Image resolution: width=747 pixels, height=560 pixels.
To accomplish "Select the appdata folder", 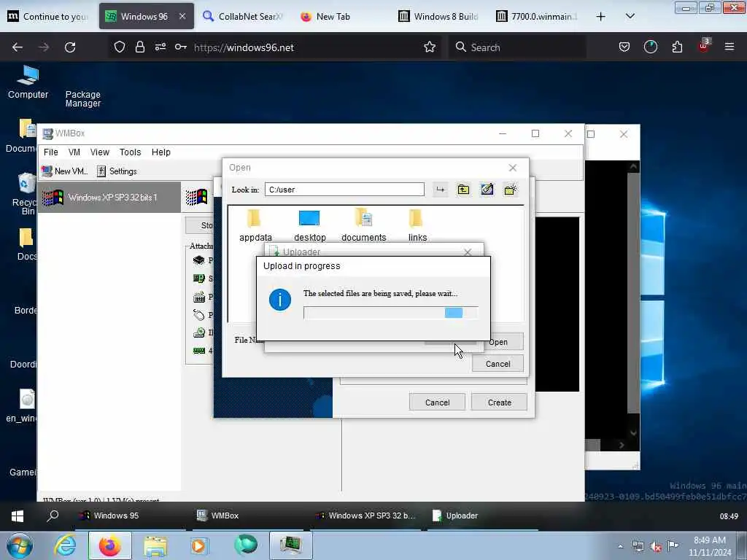I will click(255, 225).
